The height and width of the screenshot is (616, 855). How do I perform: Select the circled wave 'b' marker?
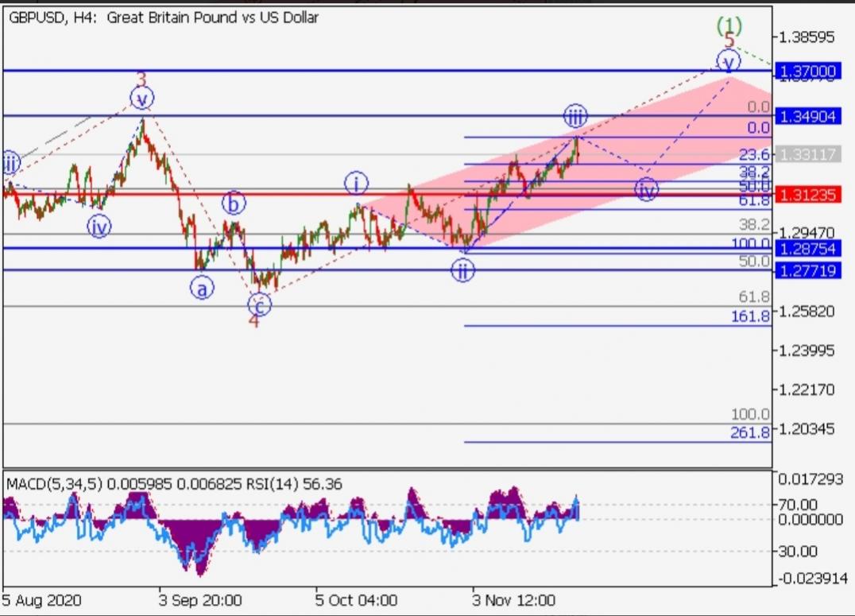pyautogui.click(x=233, y=203)
